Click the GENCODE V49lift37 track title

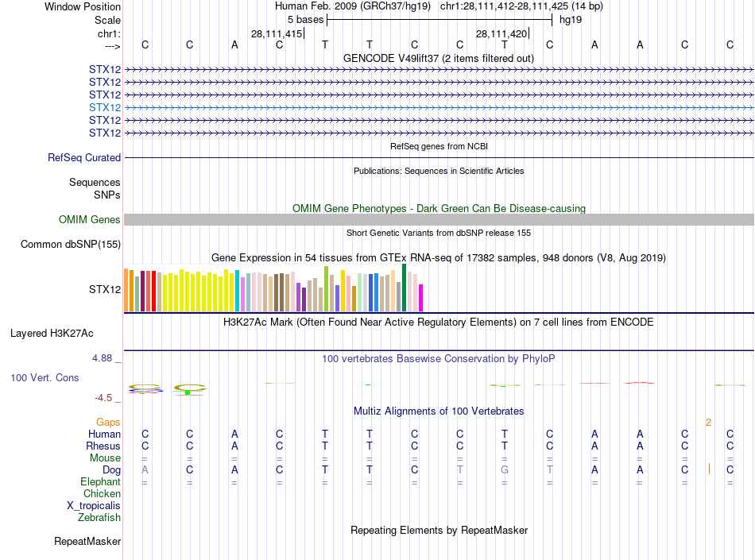point(438,58)
